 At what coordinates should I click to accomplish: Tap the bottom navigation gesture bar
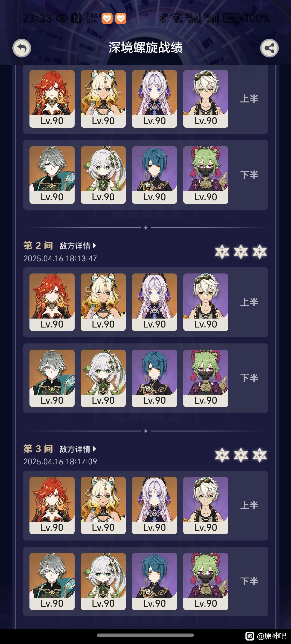click(x=145, y=635)
